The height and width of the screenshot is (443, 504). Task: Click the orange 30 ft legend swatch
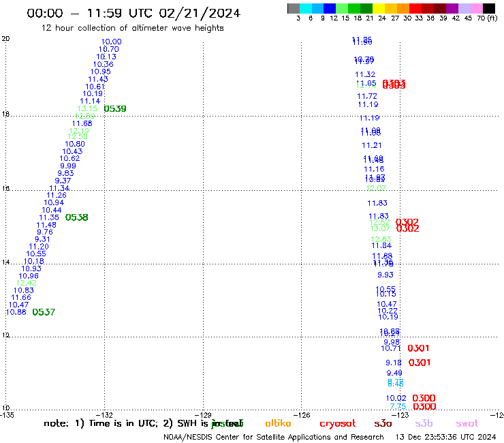click(x=403, y=8)
